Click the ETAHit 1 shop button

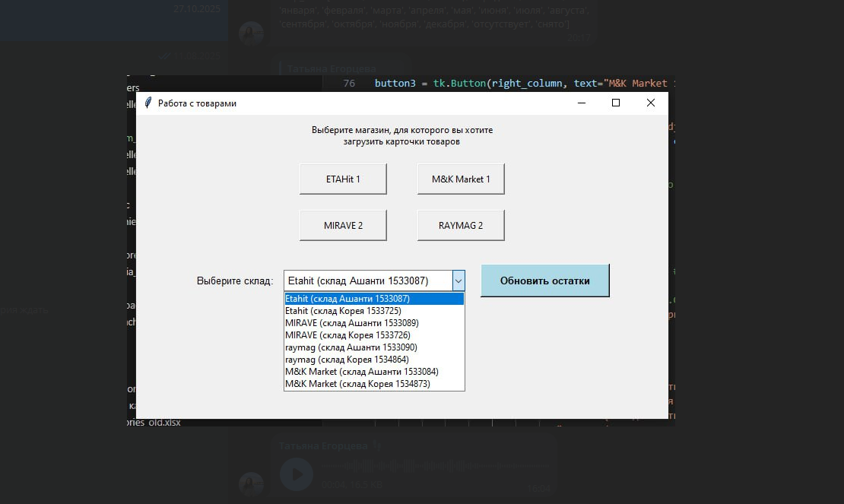[x=343, y=179]
